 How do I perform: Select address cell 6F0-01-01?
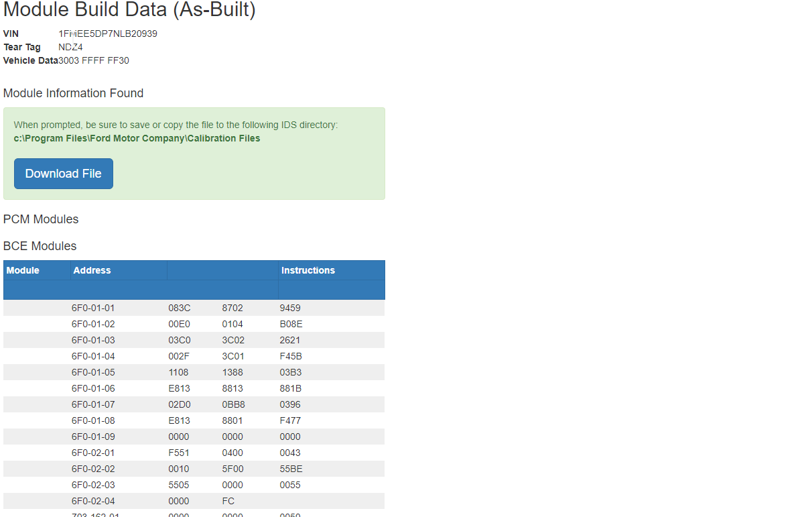pyautogui.click(x=93, y=308)
